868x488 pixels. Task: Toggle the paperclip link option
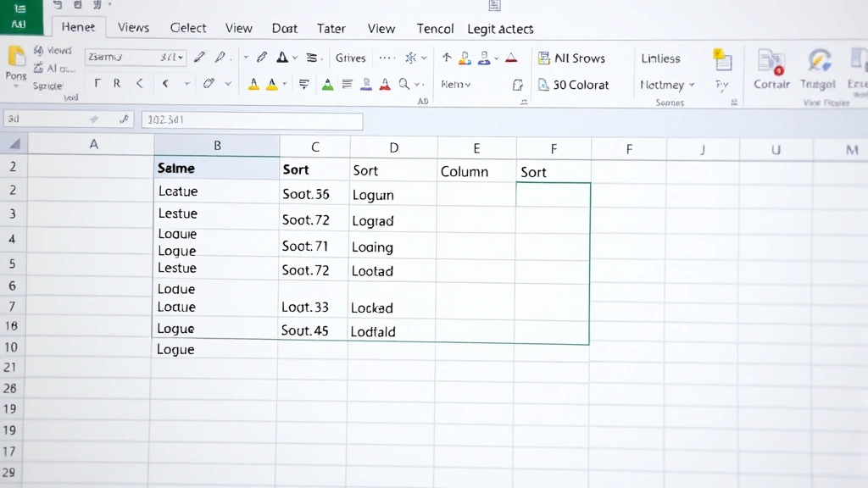coord(209,84)
